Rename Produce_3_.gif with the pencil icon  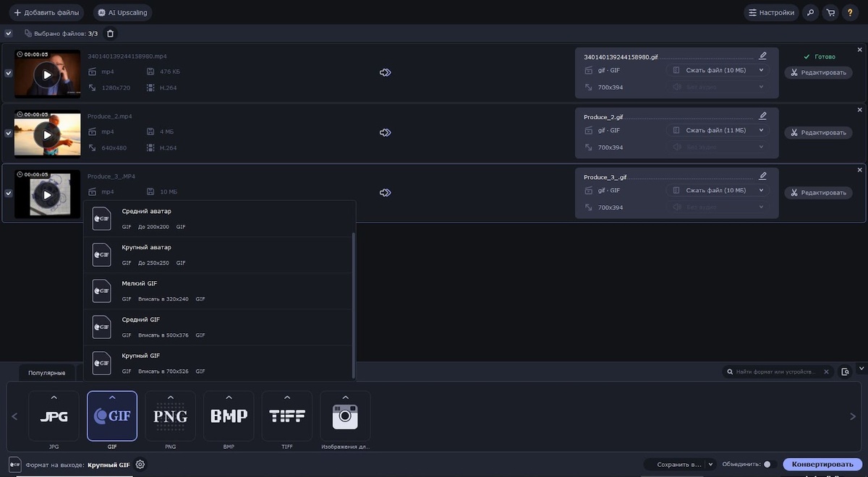(762, 176)
